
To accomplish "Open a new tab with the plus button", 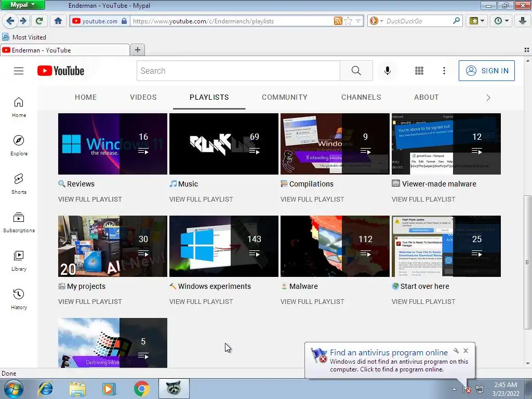I will click(x=137, y=50).
